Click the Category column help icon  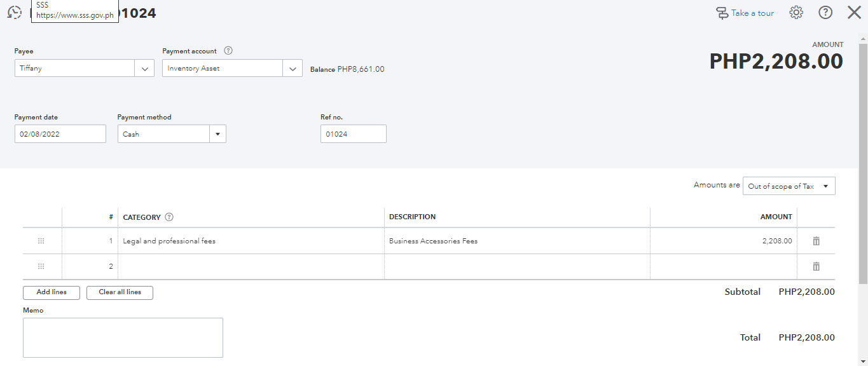pyautogui.click(x=169, y=217)
